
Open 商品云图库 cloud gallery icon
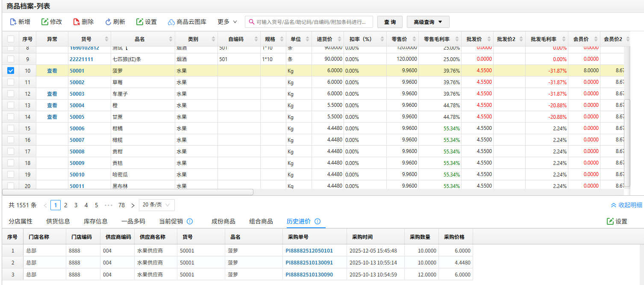coord(171,22)
